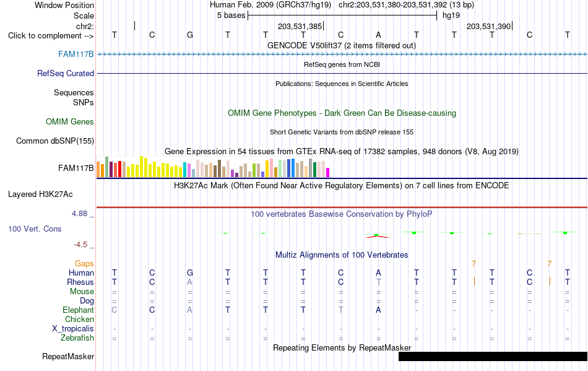Screen dimensions: 588x371
Task: Click the G base in chr2 sequence row
Action: [x=190, y=35]
